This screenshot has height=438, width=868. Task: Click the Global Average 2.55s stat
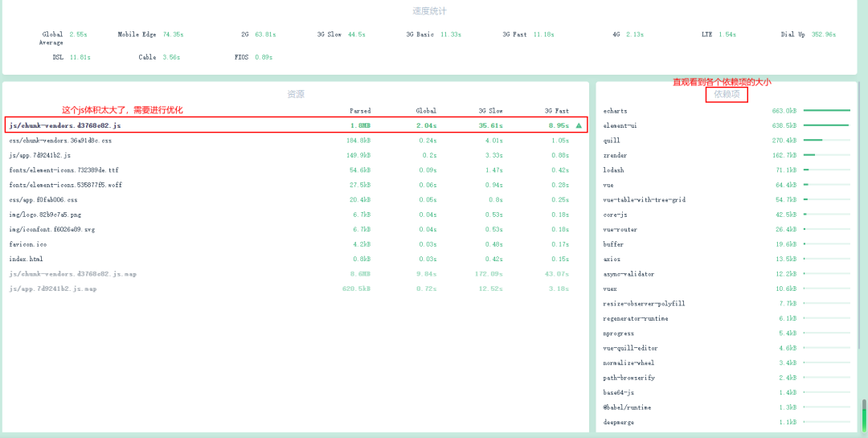(x=63, y=38)
